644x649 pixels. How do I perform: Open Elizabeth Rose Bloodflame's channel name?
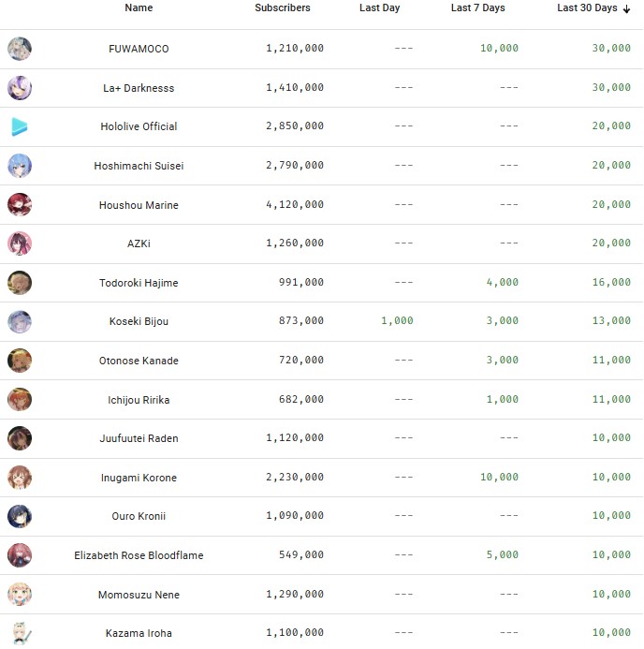pyautogui.click(x=139, y=555)
